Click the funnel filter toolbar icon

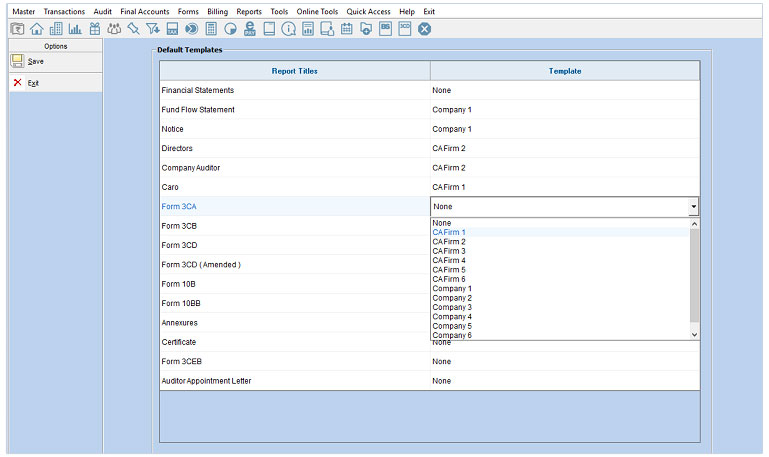pos(152,29)
